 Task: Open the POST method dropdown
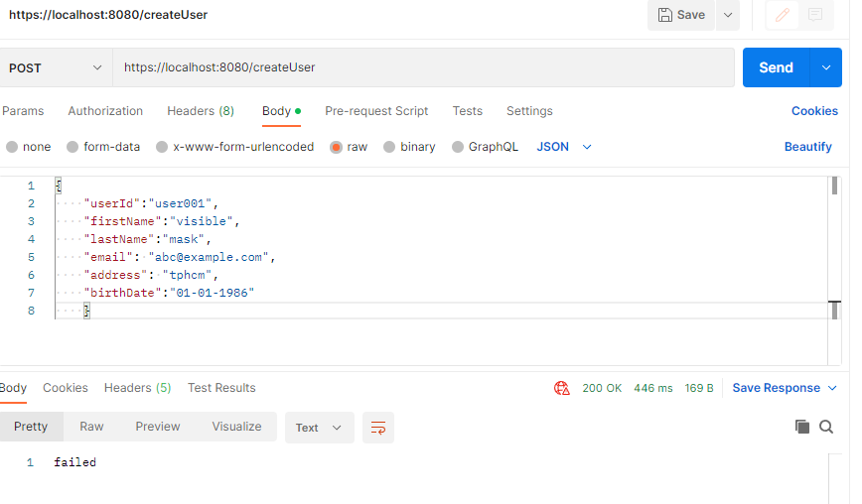coord(55,67)
